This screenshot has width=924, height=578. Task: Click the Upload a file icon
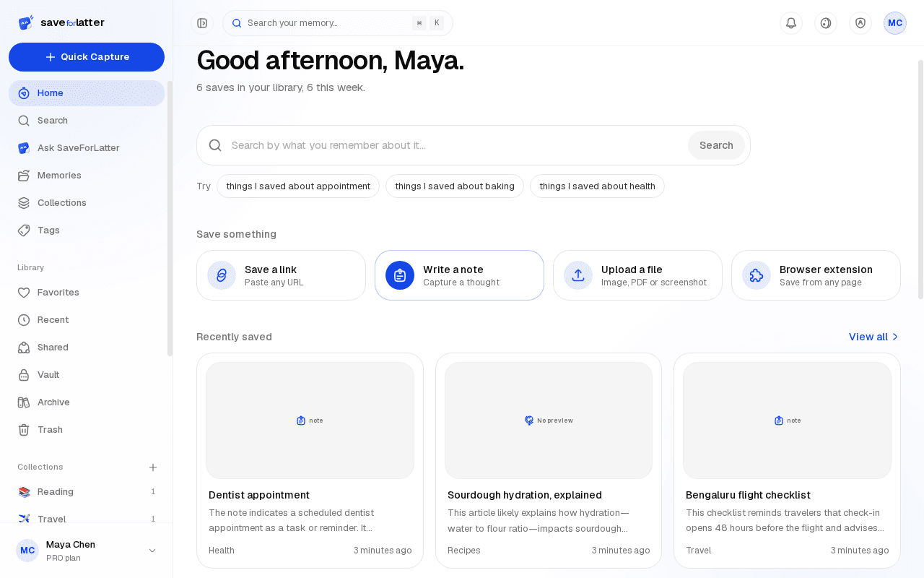click(578, 275)
